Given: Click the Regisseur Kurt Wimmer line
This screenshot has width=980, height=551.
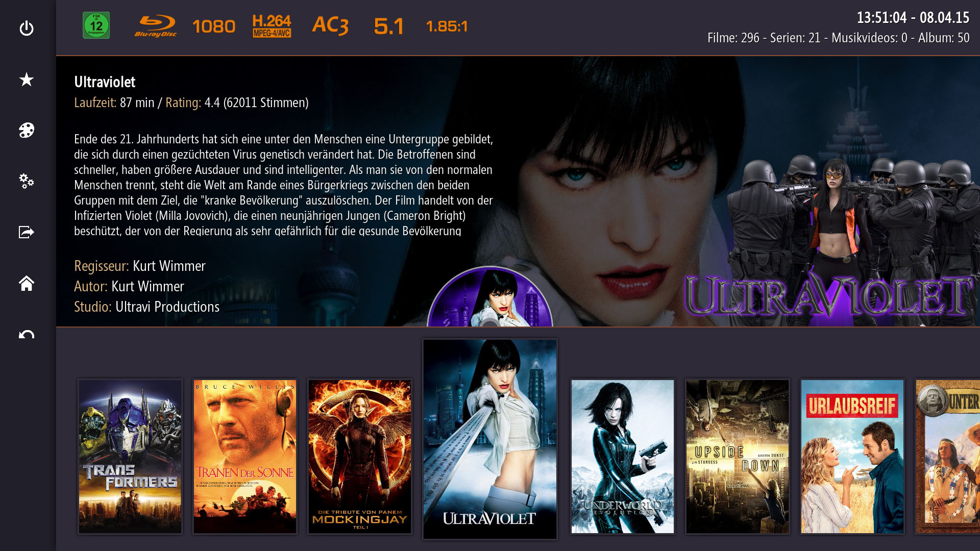Looking at the screenshot, I should point(140,266).
